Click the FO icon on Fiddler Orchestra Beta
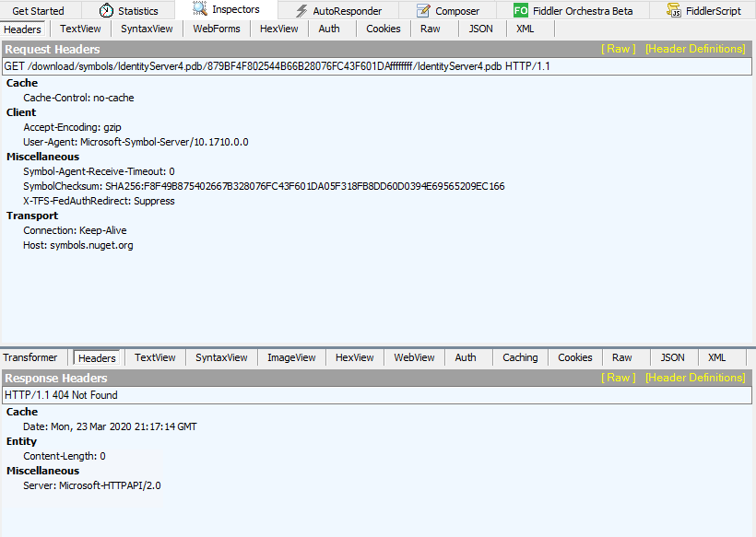 520,10
